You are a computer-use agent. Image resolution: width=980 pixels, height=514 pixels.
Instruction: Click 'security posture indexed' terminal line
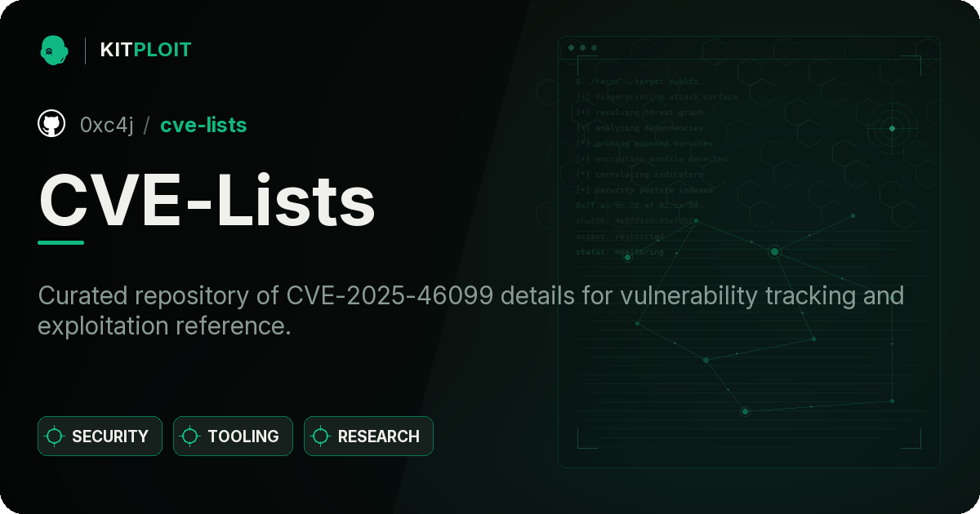click(644, 190)
